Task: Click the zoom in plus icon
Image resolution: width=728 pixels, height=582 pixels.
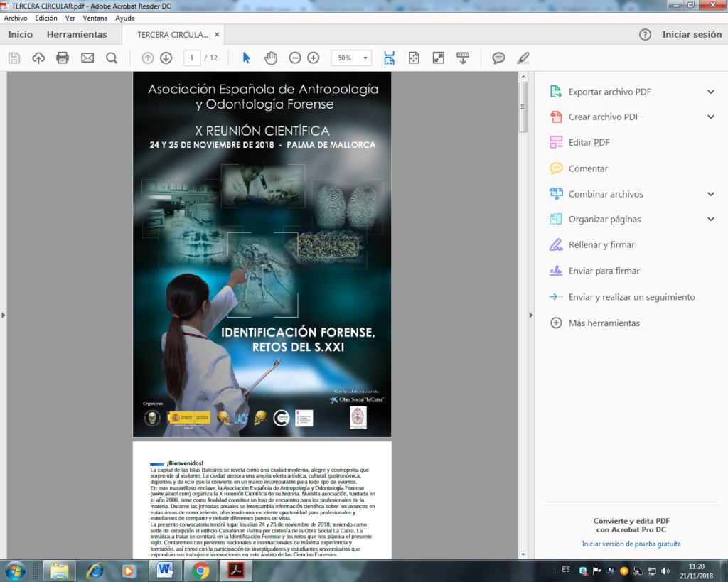Action: pos(313,58)
